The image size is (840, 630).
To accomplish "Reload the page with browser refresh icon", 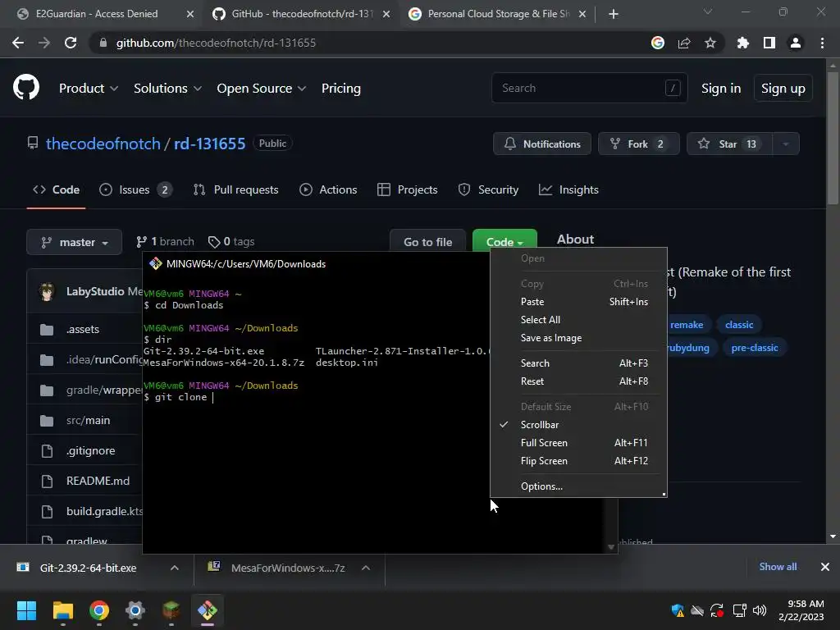I will [71, 43].
